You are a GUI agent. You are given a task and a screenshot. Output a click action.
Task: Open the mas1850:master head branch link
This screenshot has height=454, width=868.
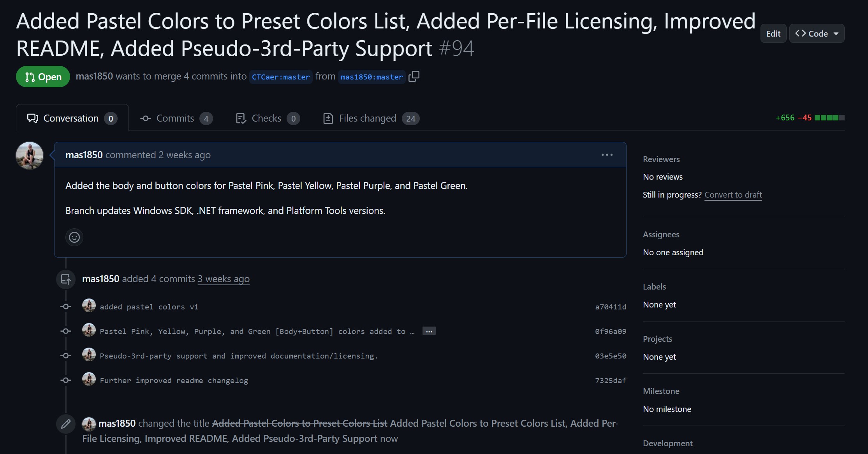pos(372,77)
